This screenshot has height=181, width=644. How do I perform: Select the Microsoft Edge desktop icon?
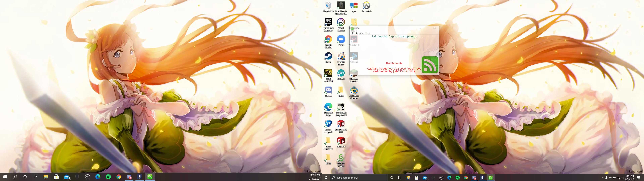(x=328, y=109)
